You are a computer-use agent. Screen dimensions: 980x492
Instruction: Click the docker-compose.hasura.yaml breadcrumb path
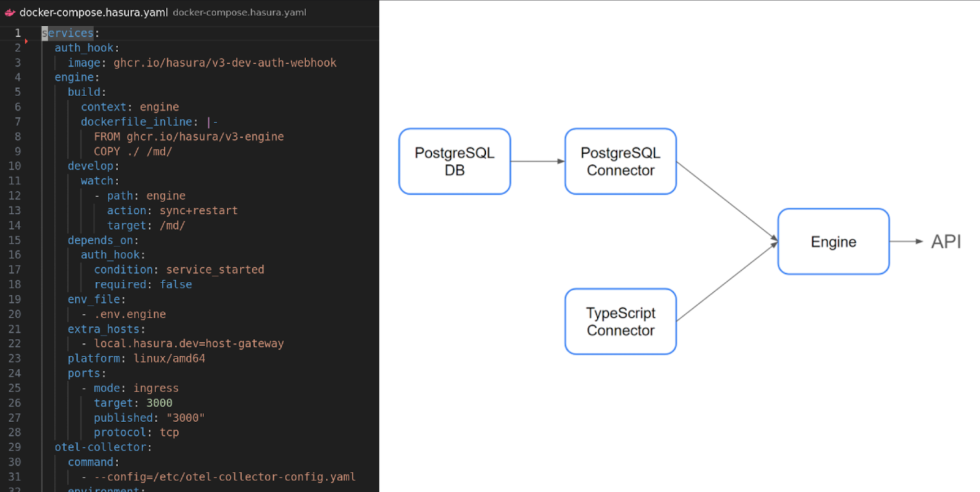pyautogui.click(x=239, y=12)
